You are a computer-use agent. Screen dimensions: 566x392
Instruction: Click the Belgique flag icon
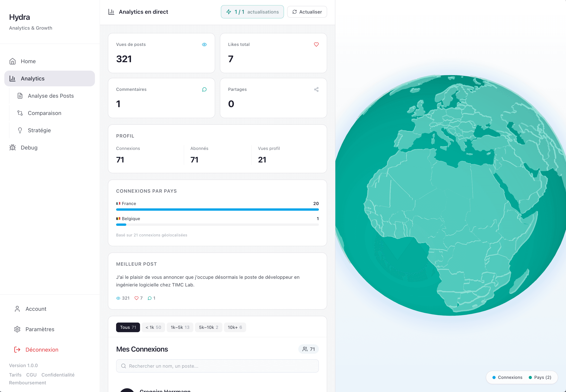[118, 218]
